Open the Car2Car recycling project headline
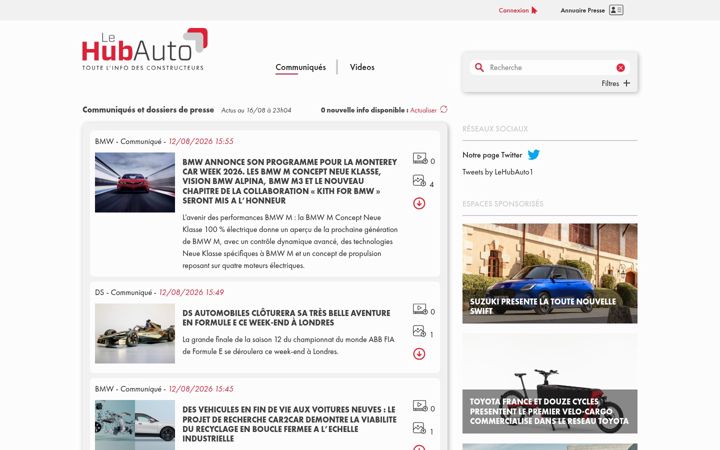Image resolution: width=720 pixels, height=450 pixels. click(x=289, y=424)
